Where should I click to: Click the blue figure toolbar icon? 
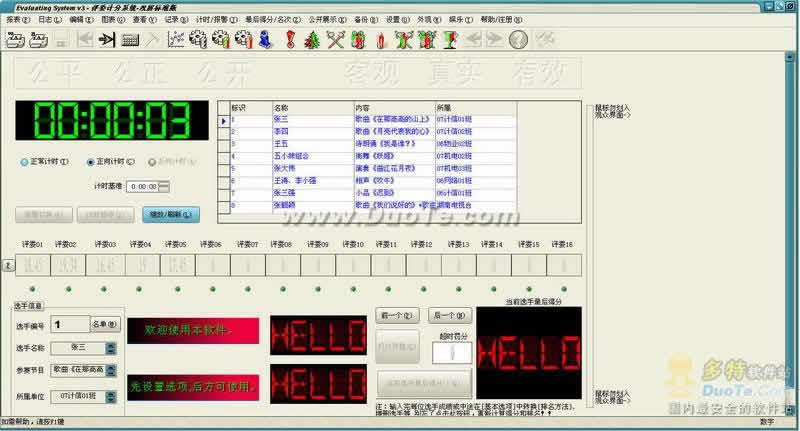266,40
